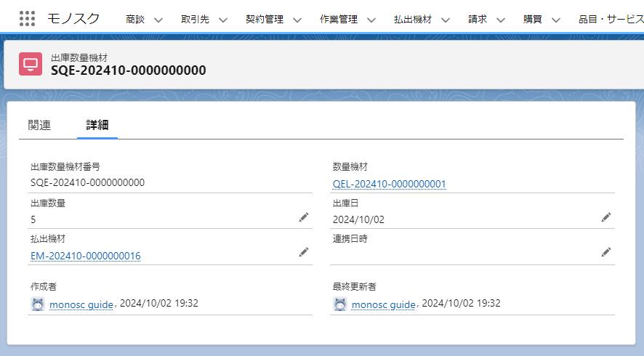Expand the 払出機材 navigation chevron
The height and width of the screenshot is (356, 644).
coord(446,20)
